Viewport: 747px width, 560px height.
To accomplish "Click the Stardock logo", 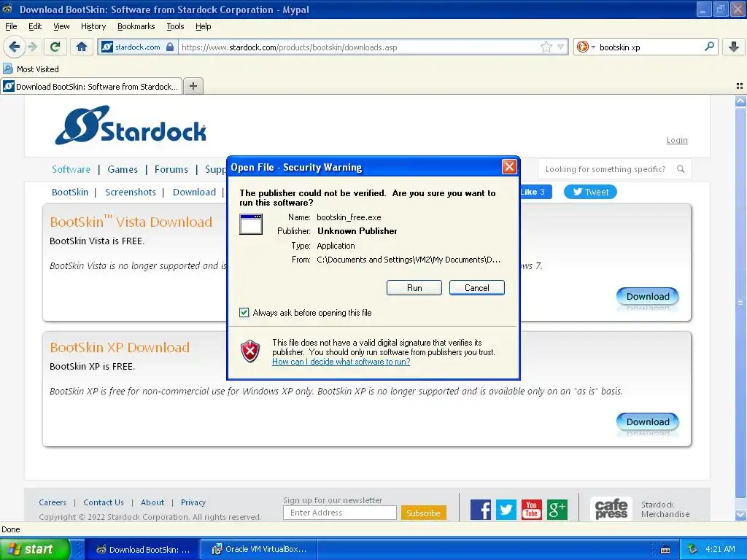I will tap(131, 125).
